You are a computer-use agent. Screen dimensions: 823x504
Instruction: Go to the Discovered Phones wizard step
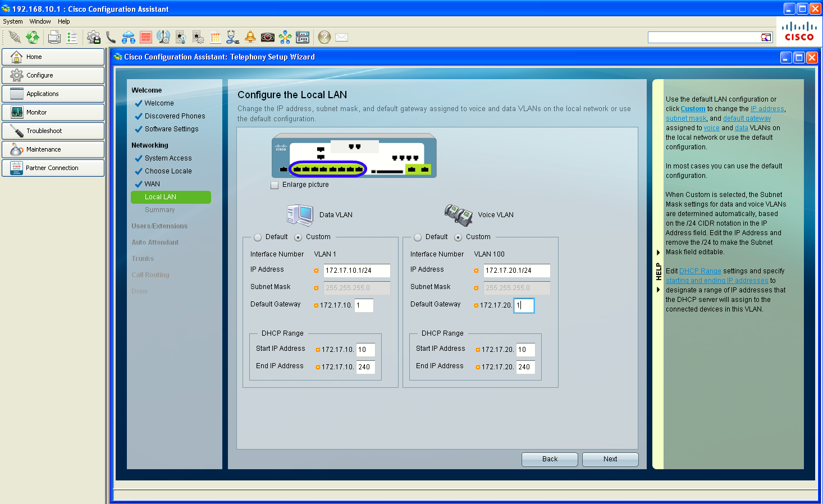(175, 116)
